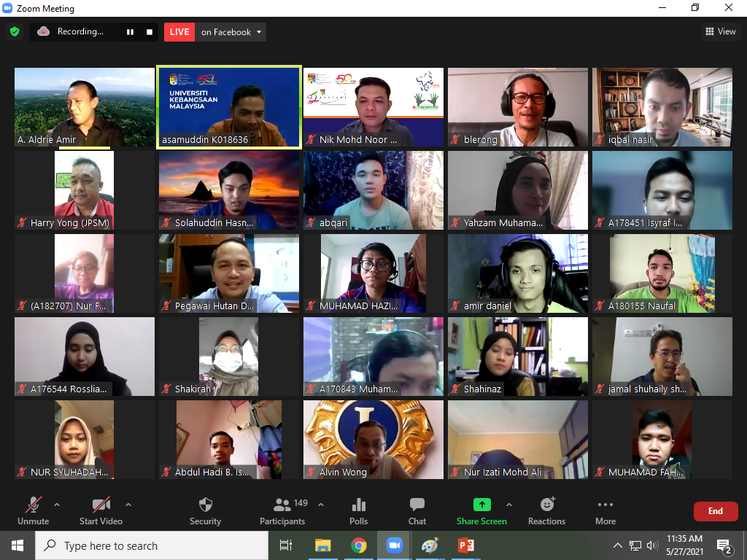The image size is (747, 560).
Task: Expand Share Screen options arrow
Action: [508, 504]
